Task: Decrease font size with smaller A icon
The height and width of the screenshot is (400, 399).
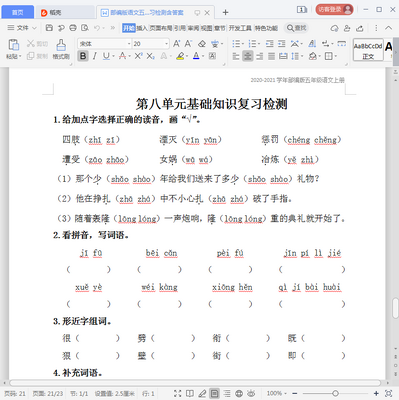Action: tap(188, 43)
